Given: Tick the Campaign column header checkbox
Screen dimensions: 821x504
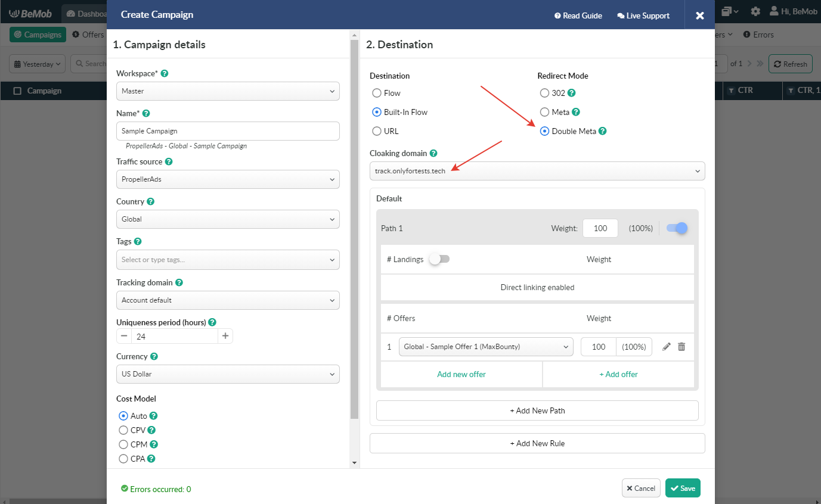Looking at the screenshot, I should pyautogui.click(x=17, y=91).
